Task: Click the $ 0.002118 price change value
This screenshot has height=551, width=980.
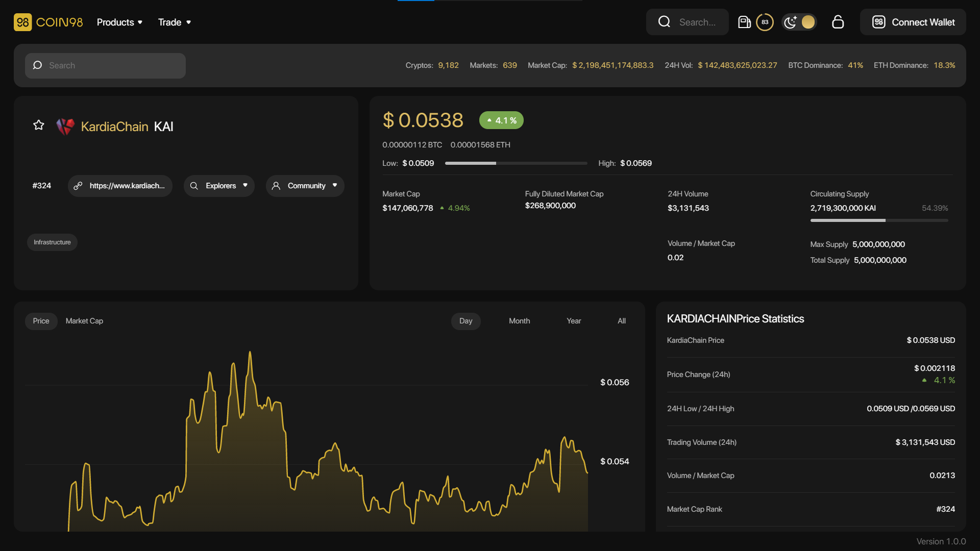Action: (934, 368)
